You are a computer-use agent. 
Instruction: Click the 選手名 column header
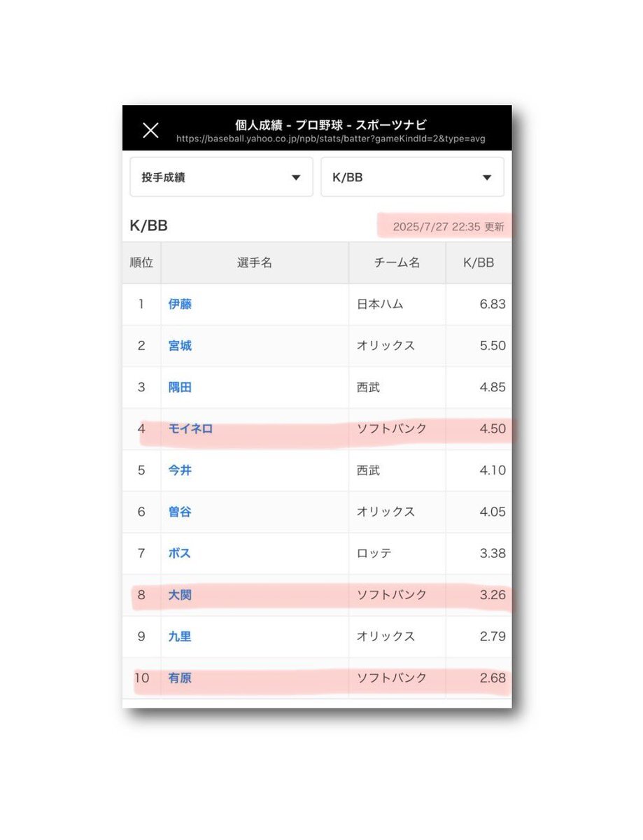(255, 263)
